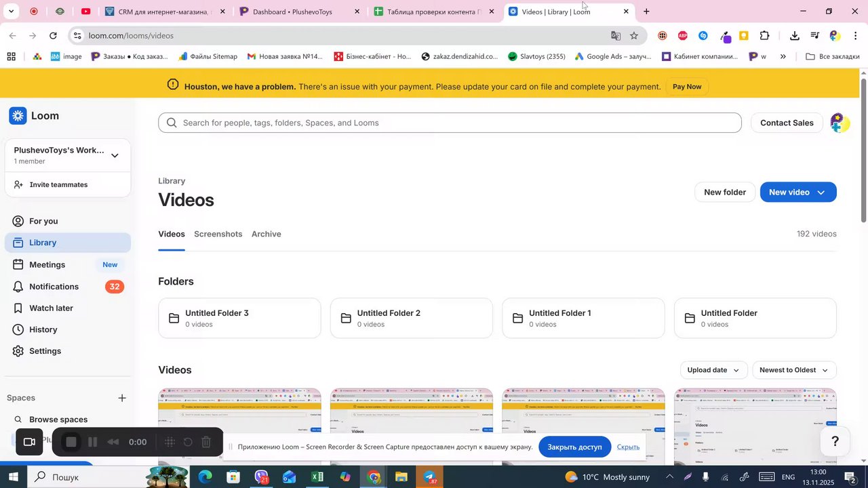Screen dimensions: 868x488
Task: Open Untitled Folder 1
Action: pos(583,318)
